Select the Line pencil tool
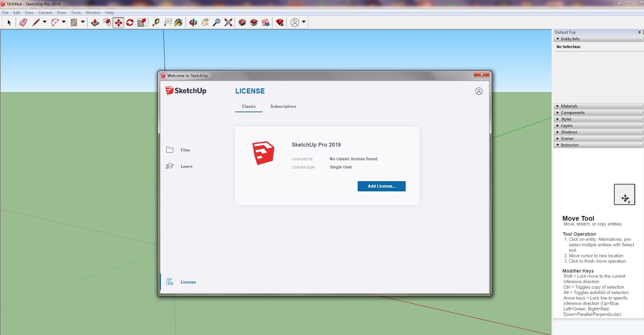 [36, 23]
